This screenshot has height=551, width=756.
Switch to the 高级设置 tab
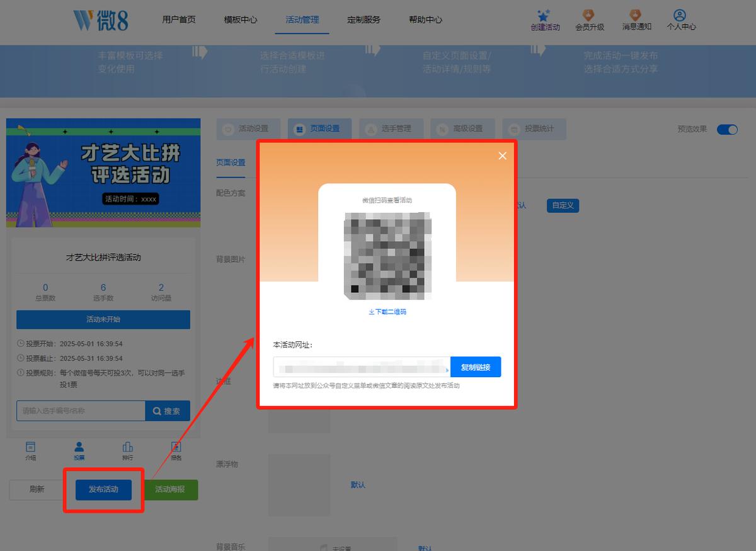pos(462,128)
